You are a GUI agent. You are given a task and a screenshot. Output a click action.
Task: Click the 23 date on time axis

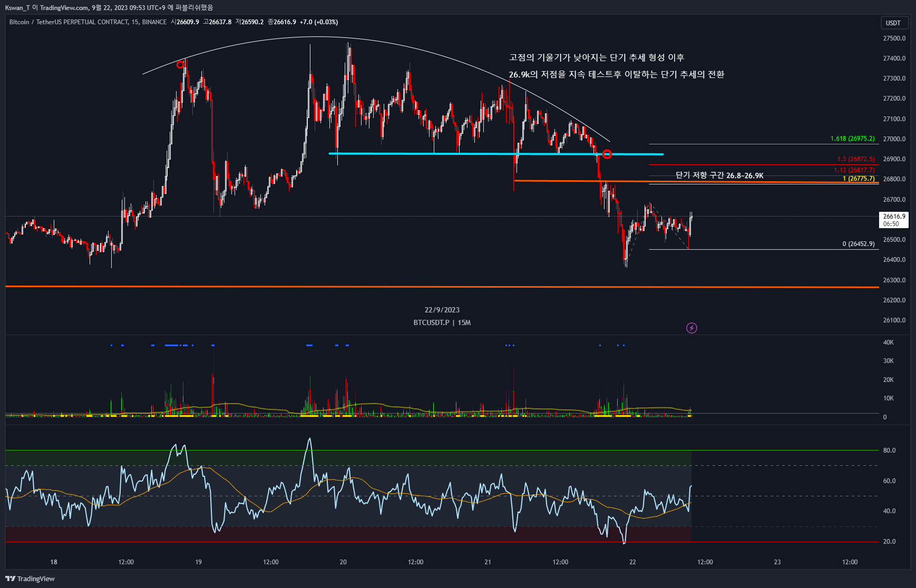click(x=777, y=562)
